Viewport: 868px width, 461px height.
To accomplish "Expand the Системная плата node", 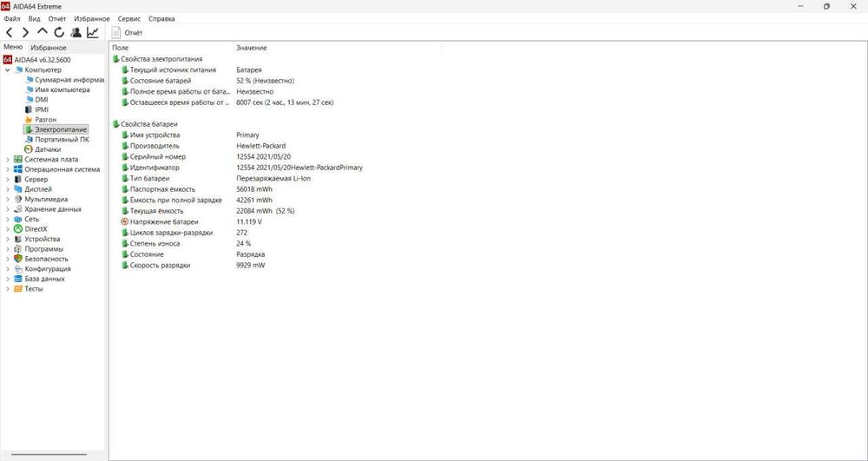I will [x=7, y=160].
